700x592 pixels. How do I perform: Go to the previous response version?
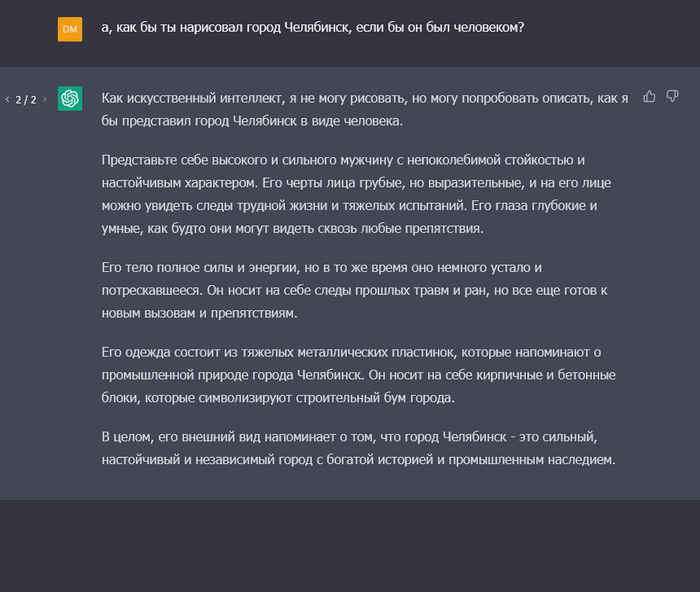point(8,100)
